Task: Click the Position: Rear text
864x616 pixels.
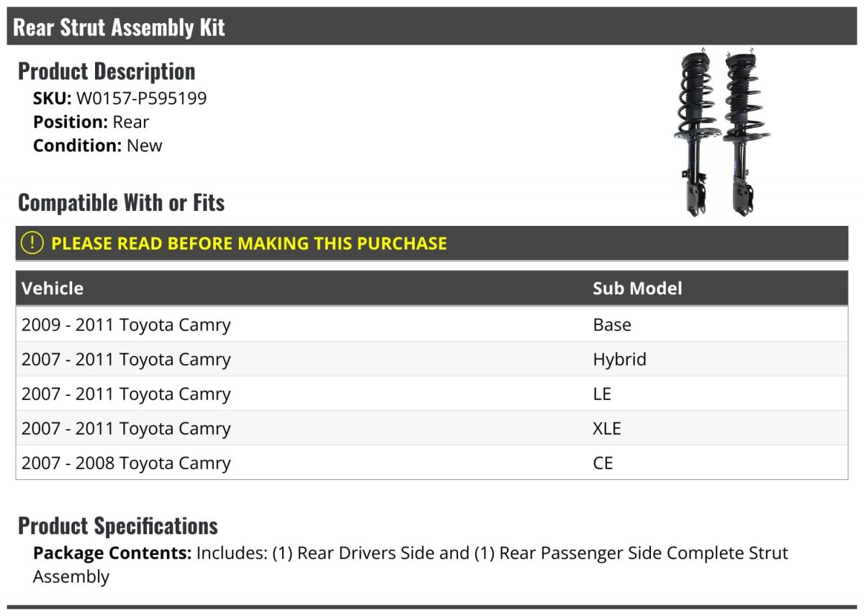Action: click(x=91, y=122)
